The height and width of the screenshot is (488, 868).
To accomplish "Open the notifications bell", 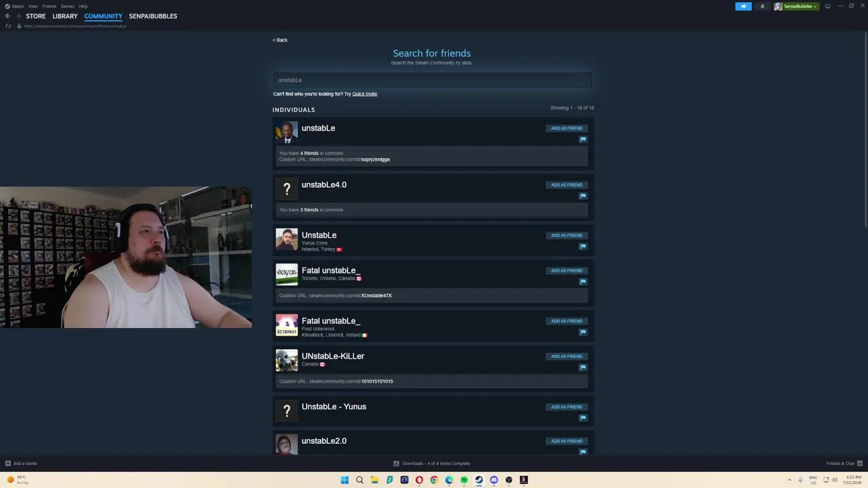I will pos(762,6).
